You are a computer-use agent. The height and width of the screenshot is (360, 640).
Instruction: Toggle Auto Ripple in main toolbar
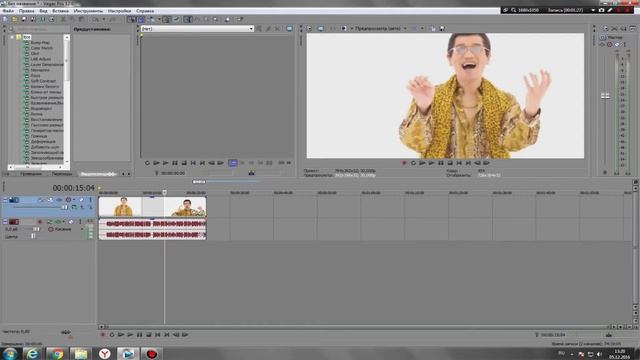pyautogui.click(x=151, y=19)
